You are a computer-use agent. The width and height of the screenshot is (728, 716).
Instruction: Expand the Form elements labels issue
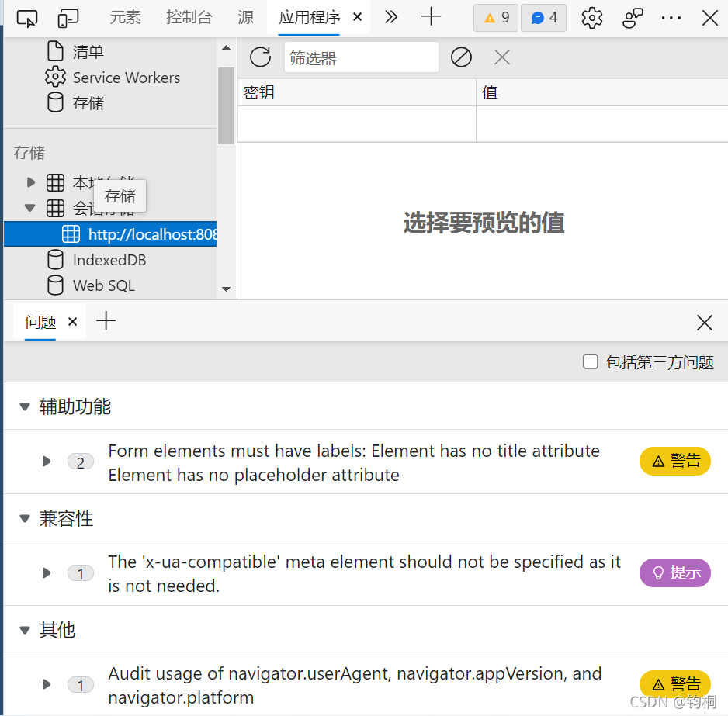click(47, 462)
